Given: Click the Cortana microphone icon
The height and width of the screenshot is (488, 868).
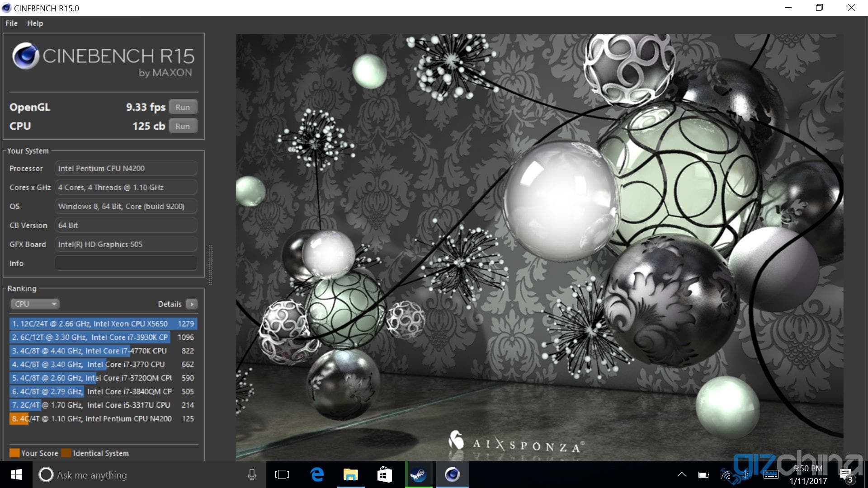Looking at the screenshot, I should click(252, 474).
